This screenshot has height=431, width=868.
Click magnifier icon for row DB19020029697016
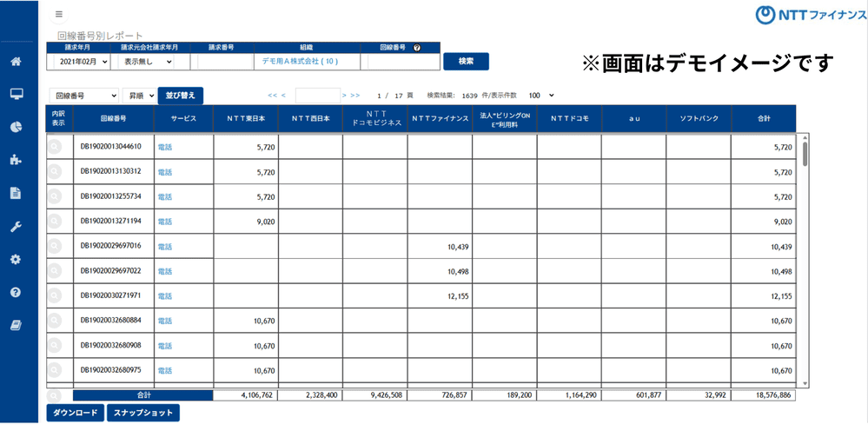tap(54, 246)
